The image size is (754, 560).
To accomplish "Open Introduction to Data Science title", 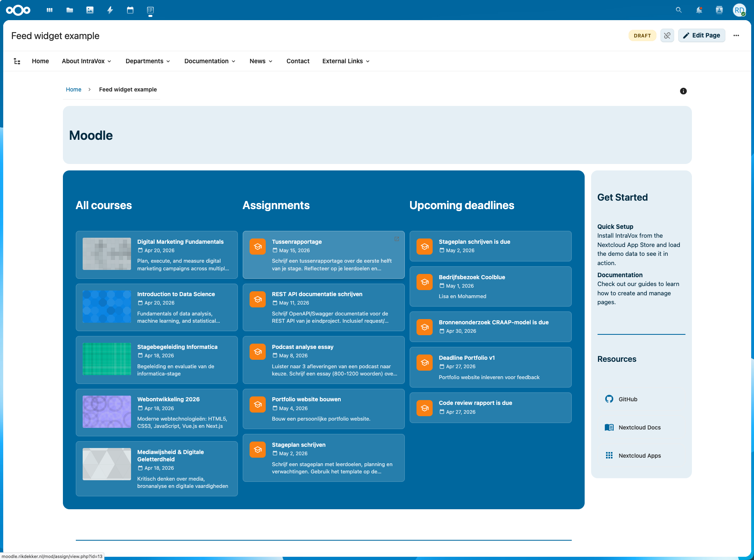I will click(176, 294).
